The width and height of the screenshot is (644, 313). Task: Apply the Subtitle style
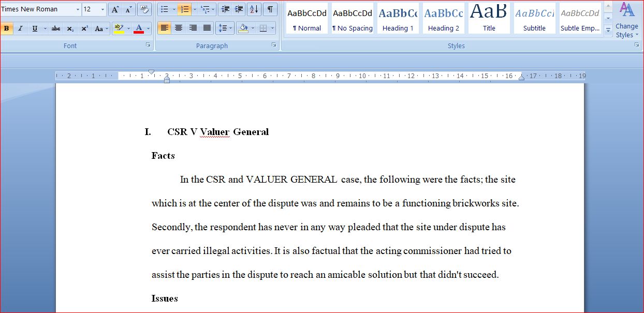pyautogui.click(x=535, y=19)
